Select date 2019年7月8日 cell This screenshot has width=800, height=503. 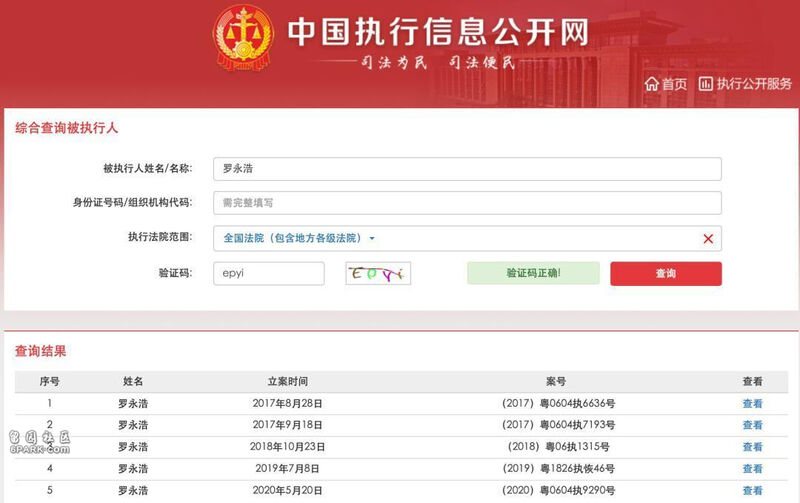coord(287,468)
